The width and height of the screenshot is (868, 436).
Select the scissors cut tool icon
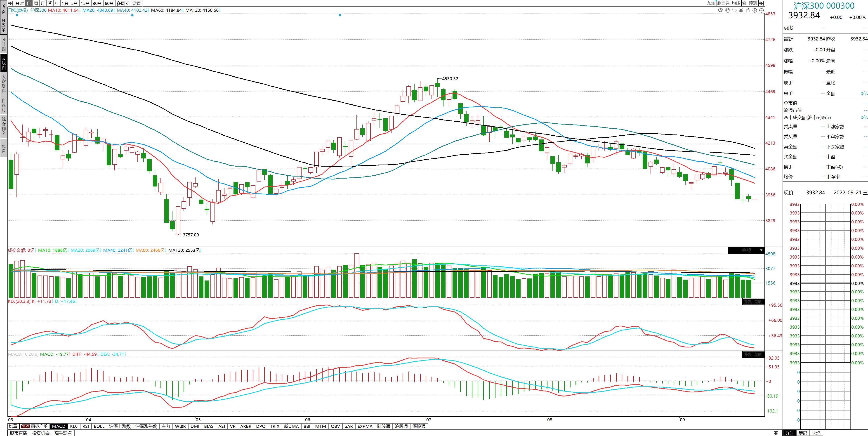(741, 10)
